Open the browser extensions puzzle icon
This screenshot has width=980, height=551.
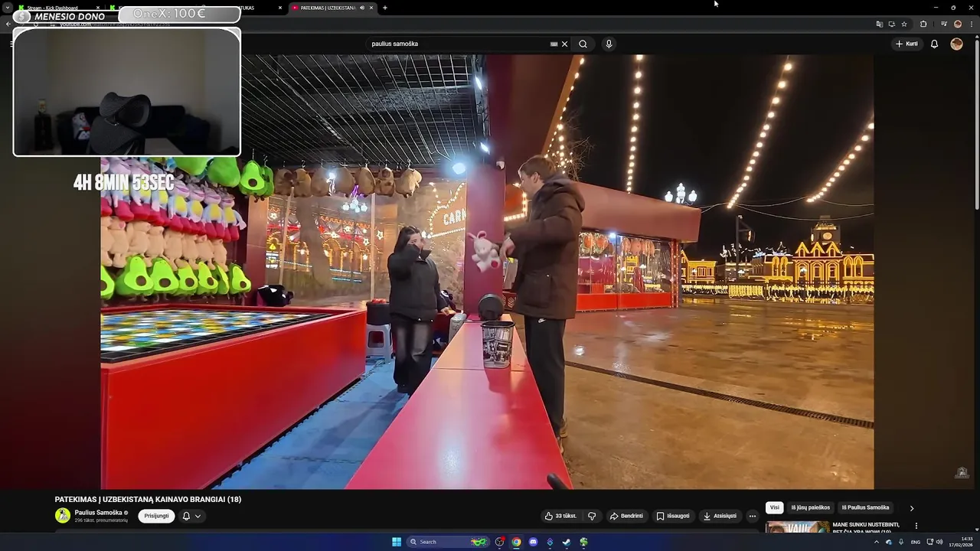pyautogui.click(x=923, y=24)
